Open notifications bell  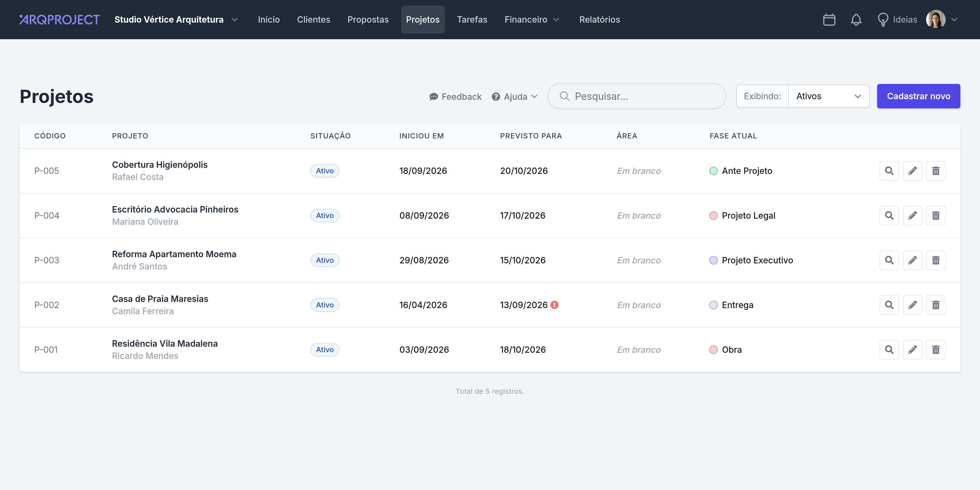(856, 19)
